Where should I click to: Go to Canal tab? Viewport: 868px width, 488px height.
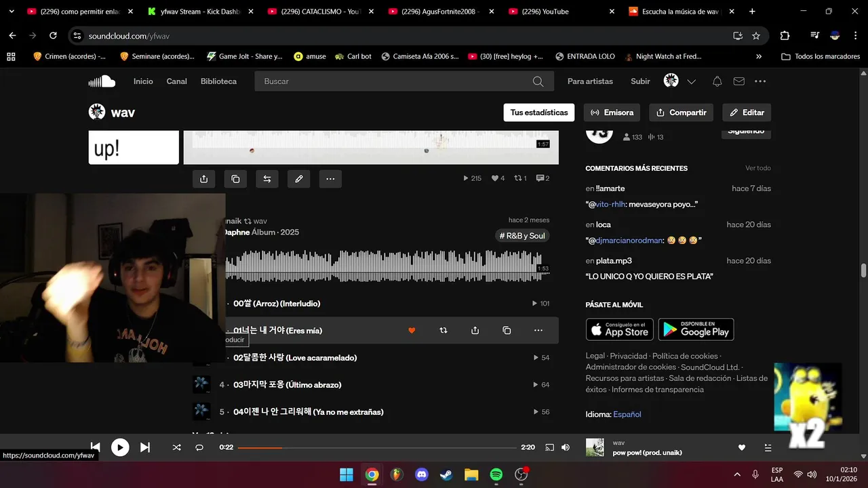click(176, 81)
